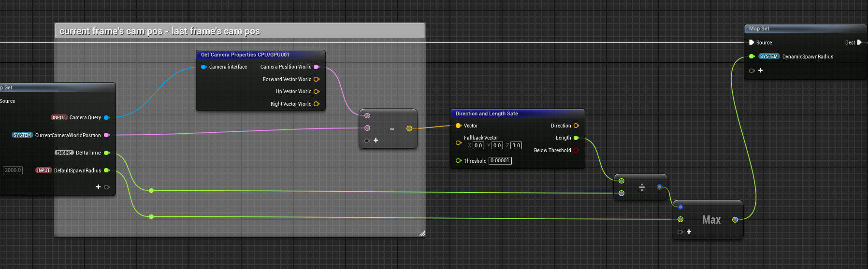The width and height of the screenshot is (868, 269).
Task: Click the DeltaTime wire reroute point
Action: (x=151, y=191)
